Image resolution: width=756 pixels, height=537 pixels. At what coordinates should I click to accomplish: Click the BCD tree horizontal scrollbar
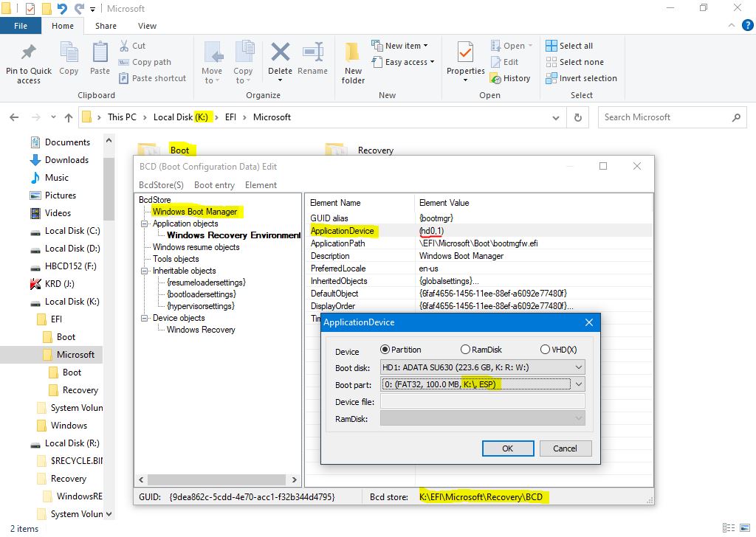point(217,479)
